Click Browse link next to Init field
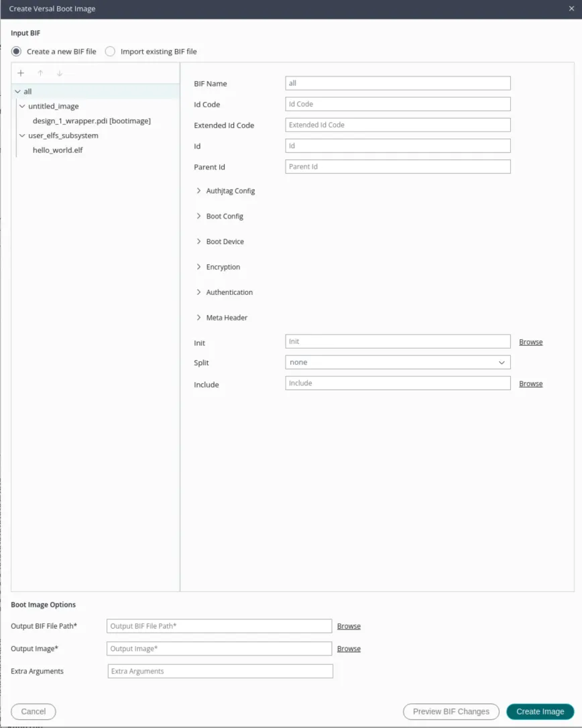The height and width of the screenshot is (728, 582). click(530, 343)
